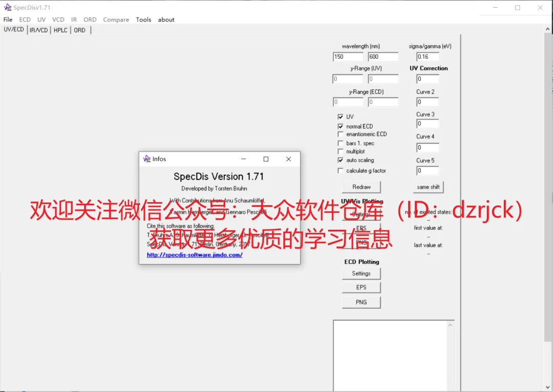
Task: Switch to the ORD tab
Action: pyautogui.click(x=80, y=30)
